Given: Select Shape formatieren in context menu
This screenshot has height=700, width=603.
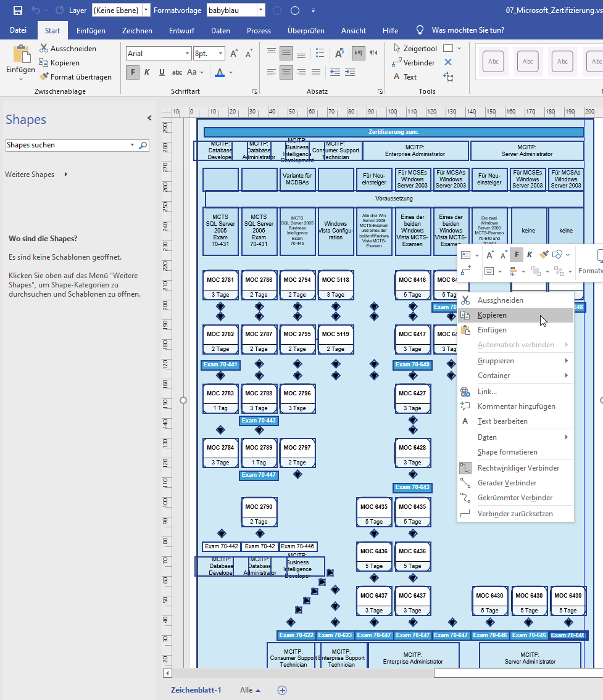Looking at the screenshot, I should [507, 452].
